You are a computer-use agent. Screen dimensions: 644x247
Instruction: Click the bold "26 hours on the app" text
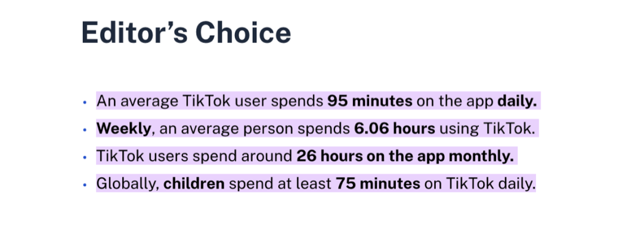click(x=370, y=157)
